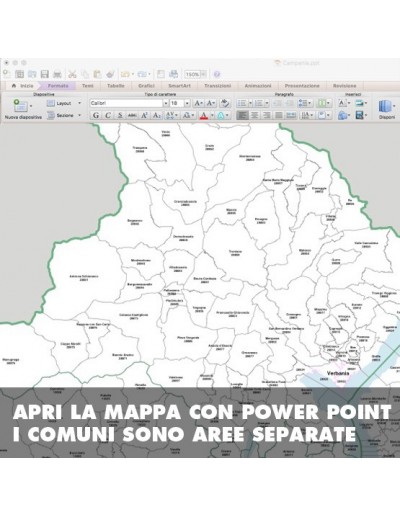Switch to the Animazioni tab
Screen dimensions: 400x517
[258, 86]
